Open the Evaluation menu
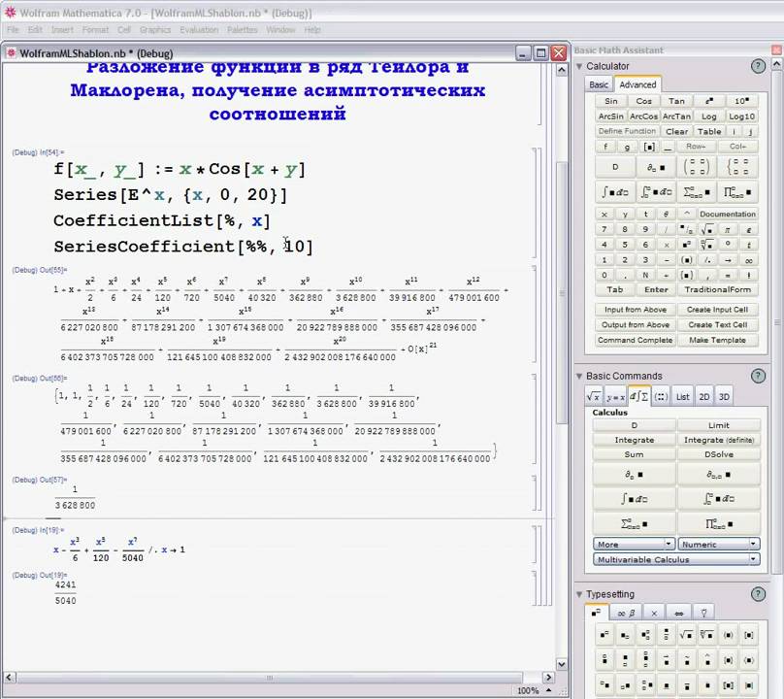784x699 pixels. click(x=199, y=30)
